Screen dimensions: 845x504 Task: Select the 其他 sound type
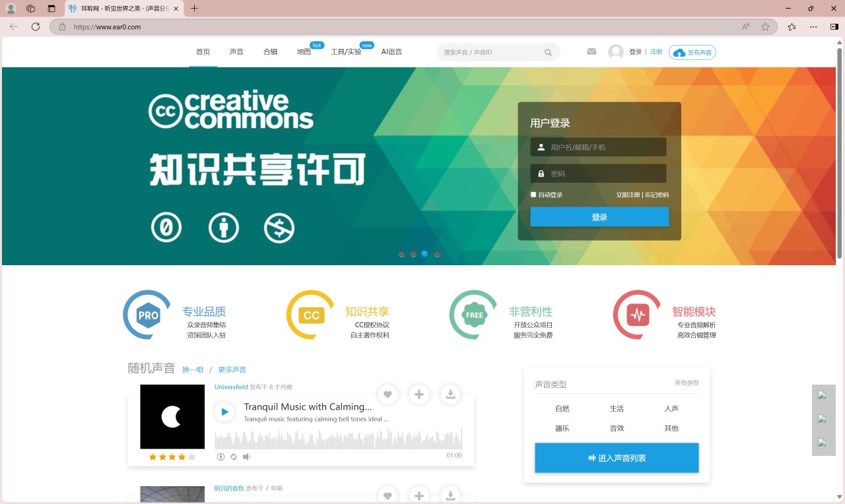pyautogui.click(x=671, y=428)
